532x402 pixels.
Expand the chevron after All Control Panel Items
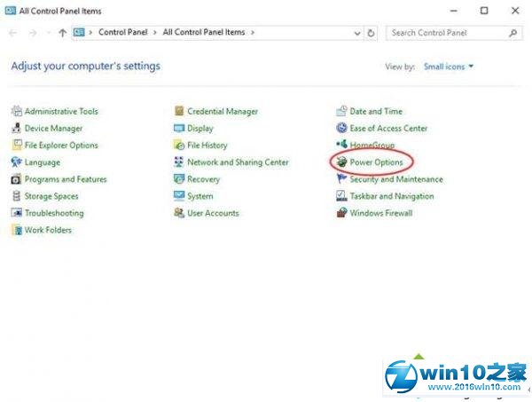pyautogui.click(x=253, y=33)
